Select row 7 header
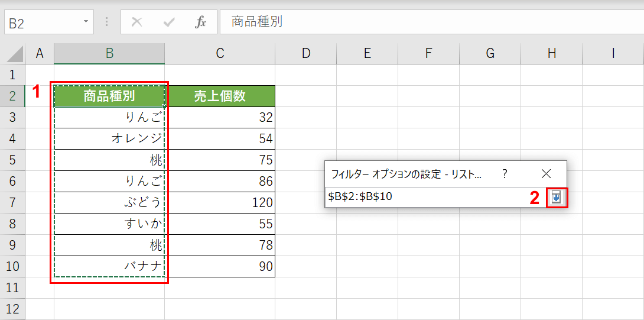Viewport: 644px width, 320px height. tap(12, 203)
